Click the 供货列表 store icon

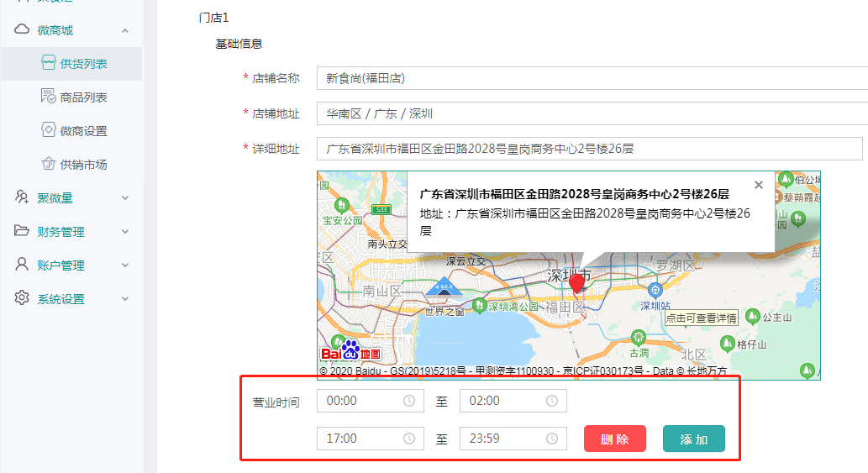pos(48,64)
